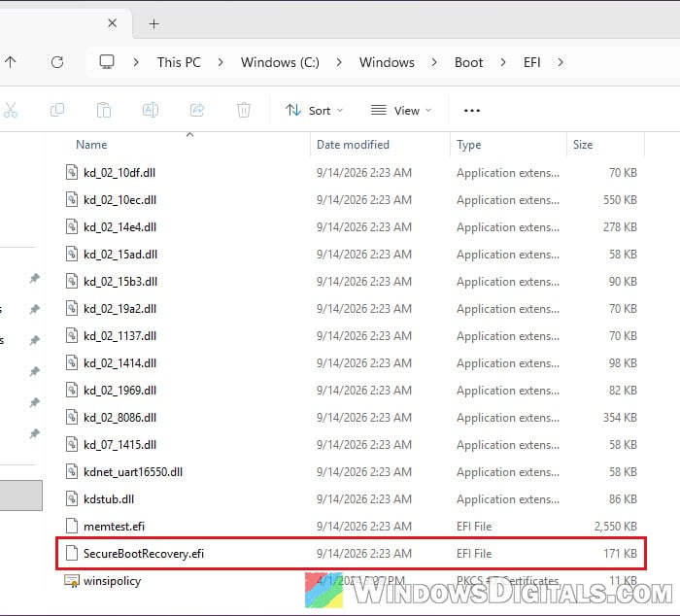Expand the chevron after EFI
The image size is (680, 616).
click(x=561, y=62)
